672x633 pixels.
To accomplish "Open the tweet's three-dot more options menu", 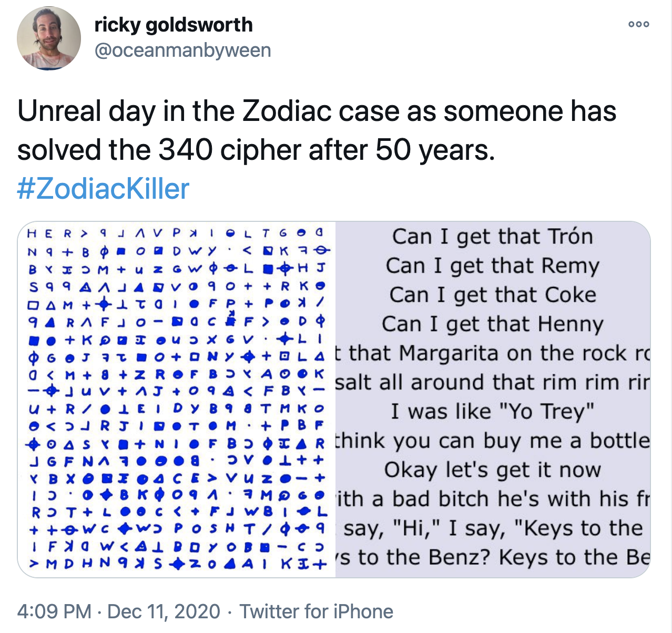I will pos(639,24).
